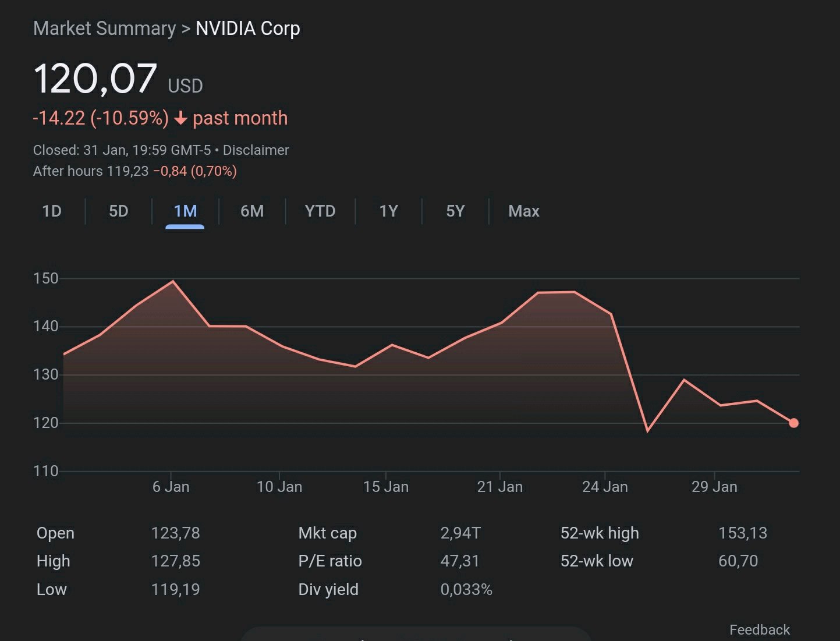840x641 pixels.
Task: Click the NVIDIA Corp title
Action: click(x=248, y=29)
